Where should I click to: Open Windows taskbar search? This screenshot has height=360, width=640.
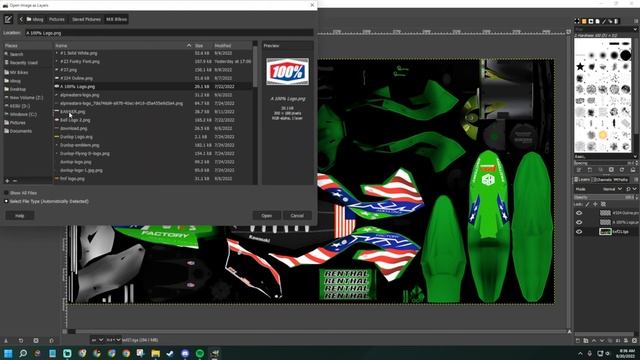click(x=23, y=353)
